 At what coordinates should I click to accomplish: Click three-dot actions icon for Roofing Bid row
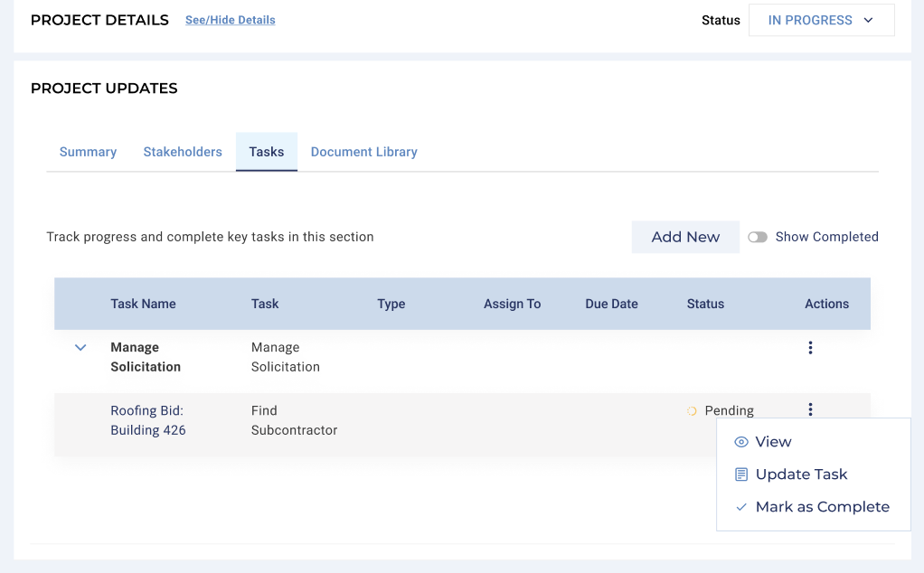810,409
